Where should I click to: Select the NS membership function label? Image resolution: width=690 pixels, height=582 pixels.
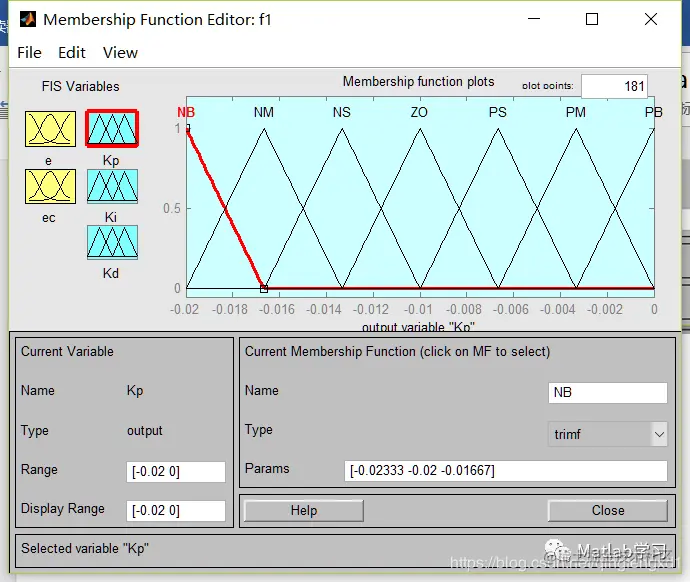(x=341, y=112)
